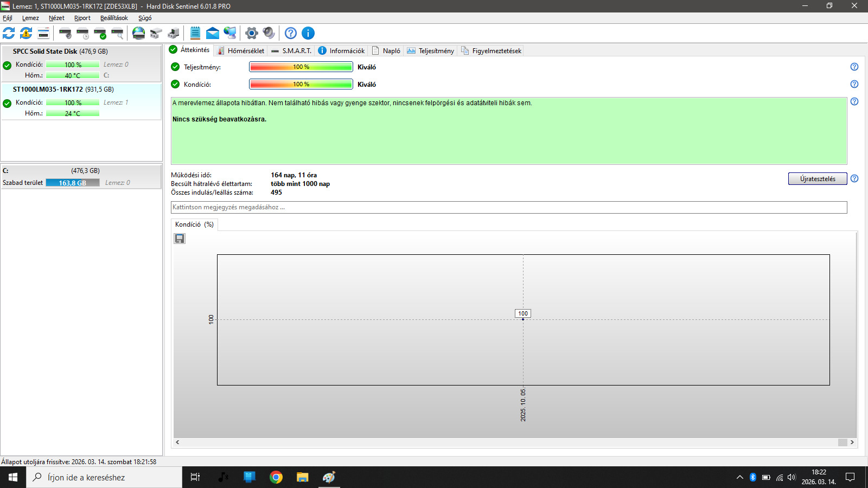The height and width of the screenshot is (488, 868).
Task: Click the refresh icon with yellow warning sign
Action: tap(26, 33)
